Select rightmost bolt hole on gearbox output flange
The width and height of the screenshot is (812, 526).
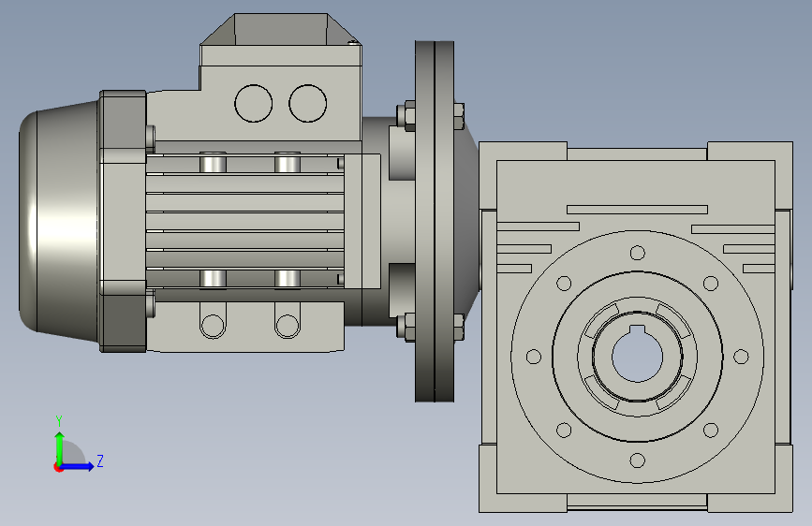coord(741,357)
